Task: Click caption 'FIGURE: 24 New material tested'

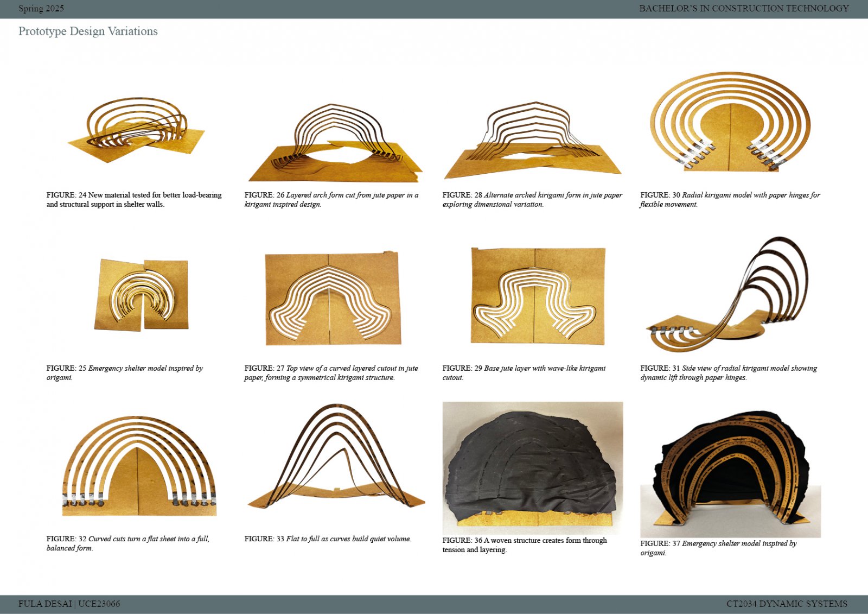Action: tap(134, 200)
